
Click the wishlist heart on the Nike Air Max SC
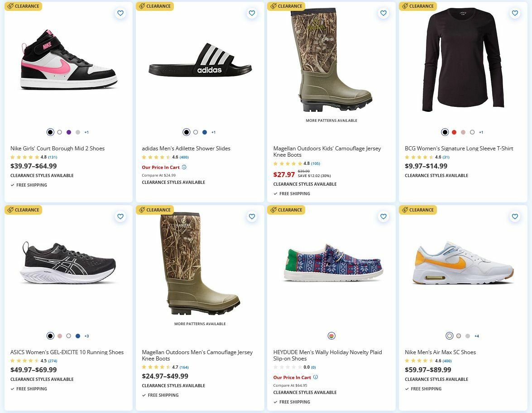pos(515,216)
